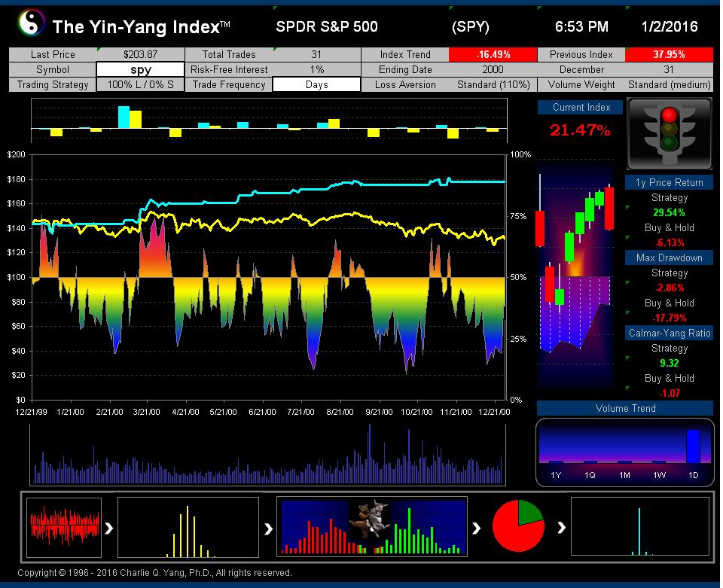Image resolution: width=723 pixels, height=588 pixels.
Task: Click the Trade Frequency label
Action: click(x=229, y=85)
